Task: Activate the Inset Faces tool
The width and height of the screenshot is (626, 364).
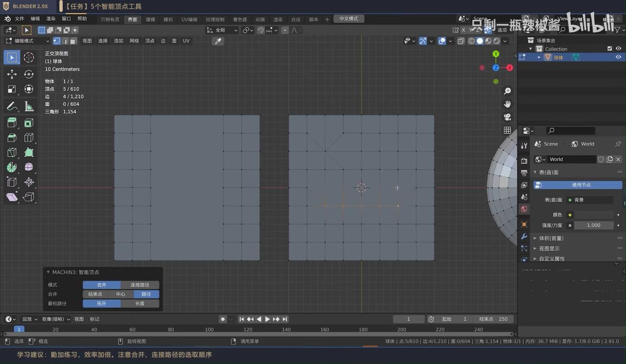Action: click(x=29, y=123)
